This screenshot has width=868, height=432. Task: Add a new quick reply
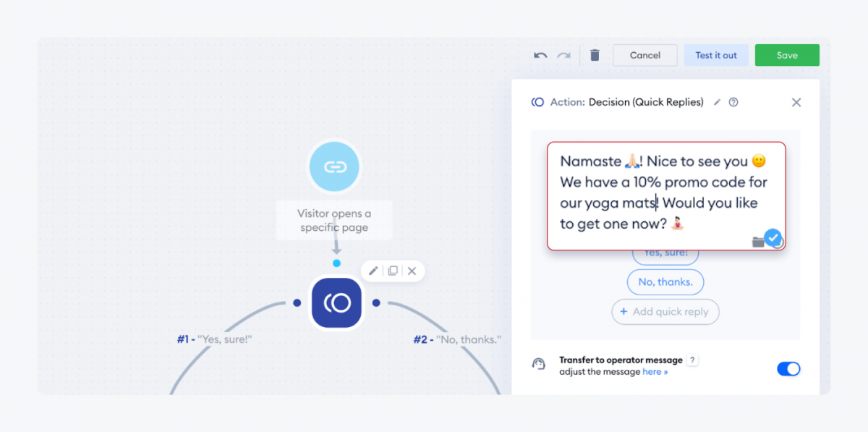[x=665, y=312]
